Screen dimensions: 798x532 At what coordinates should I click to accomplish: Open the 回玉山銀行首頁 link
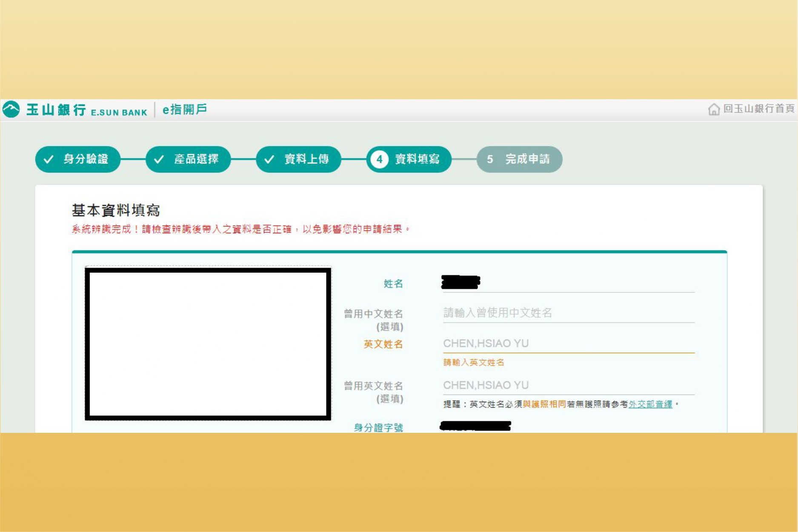click(x=758, y=109)
